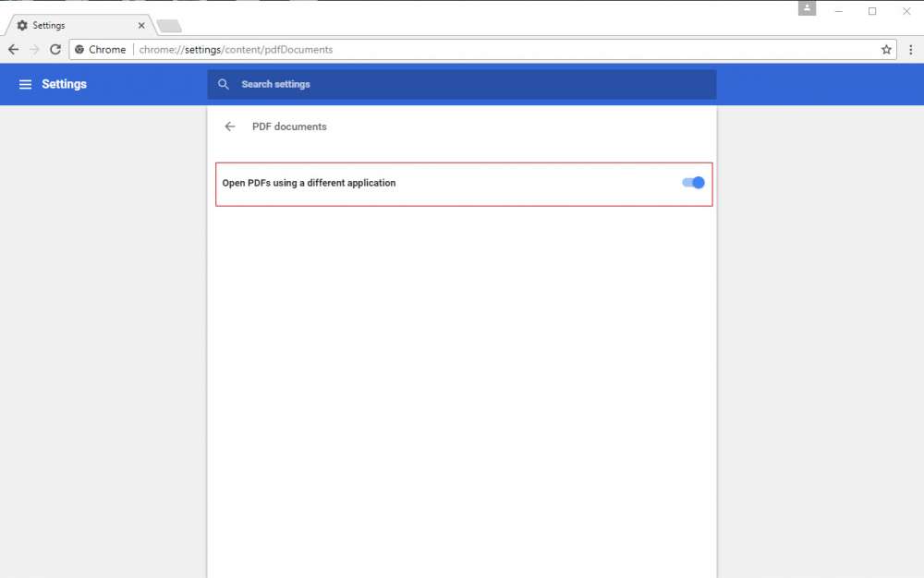The height and width of the screenshot is (578, 924).
Task: Select the Settings browser tab
Action: (79, 25)
